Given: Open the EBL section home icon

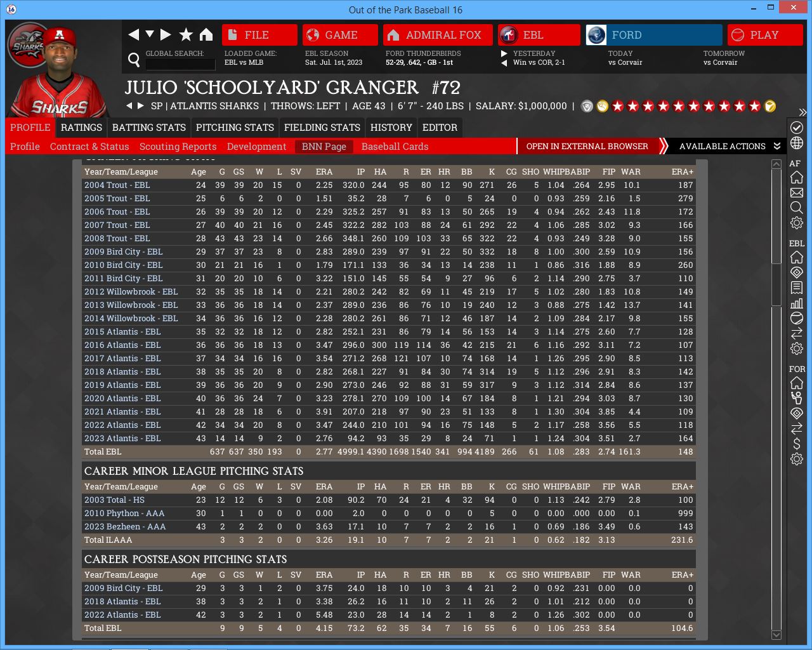Looking at the screenshot, I should pos(797,257).
